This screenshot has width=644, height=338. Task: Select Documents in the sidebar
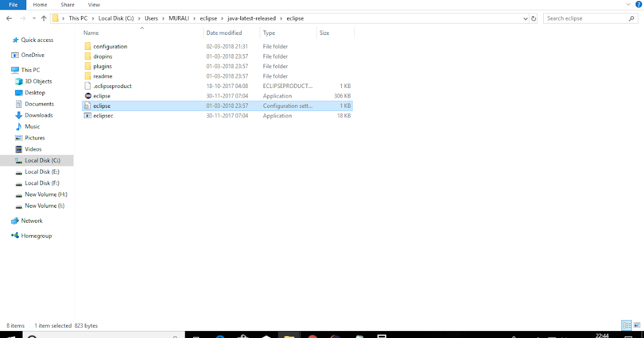tap(39, 104)
